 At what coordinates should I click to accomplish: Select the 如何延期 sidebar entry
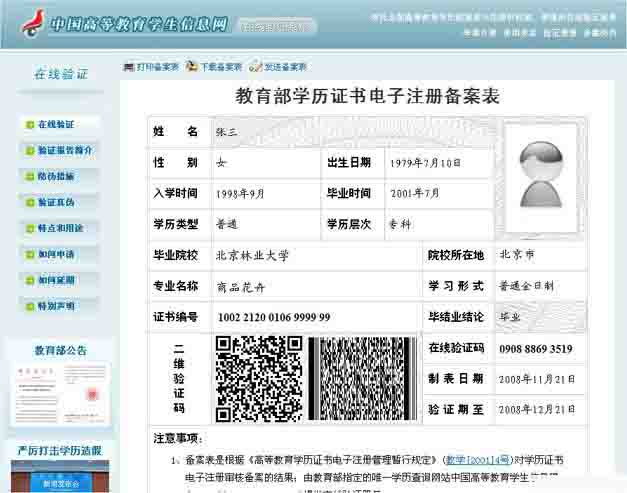56,281
